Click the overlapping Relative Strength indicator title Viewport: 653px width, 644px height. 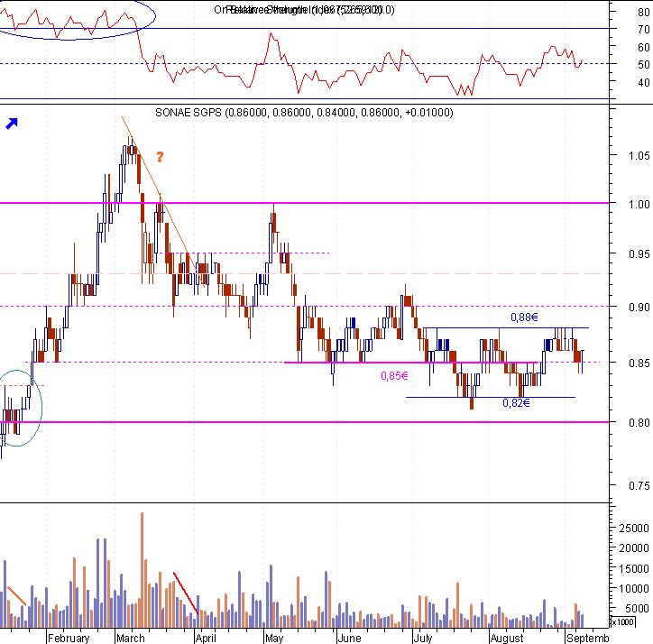click(x=304, y=10)
